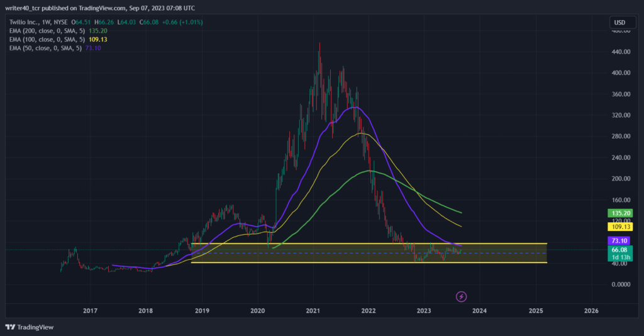Click the 280.00 price scale label
Viewport: 644px width, 336px height.
tap(621, 137)
